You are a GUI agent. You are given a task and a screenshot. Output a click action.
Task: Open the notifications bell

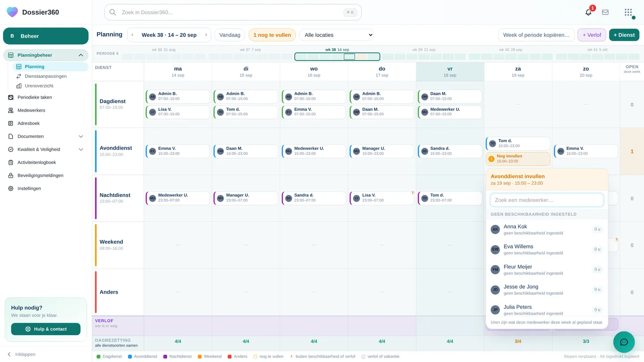(x=589, y=12)
